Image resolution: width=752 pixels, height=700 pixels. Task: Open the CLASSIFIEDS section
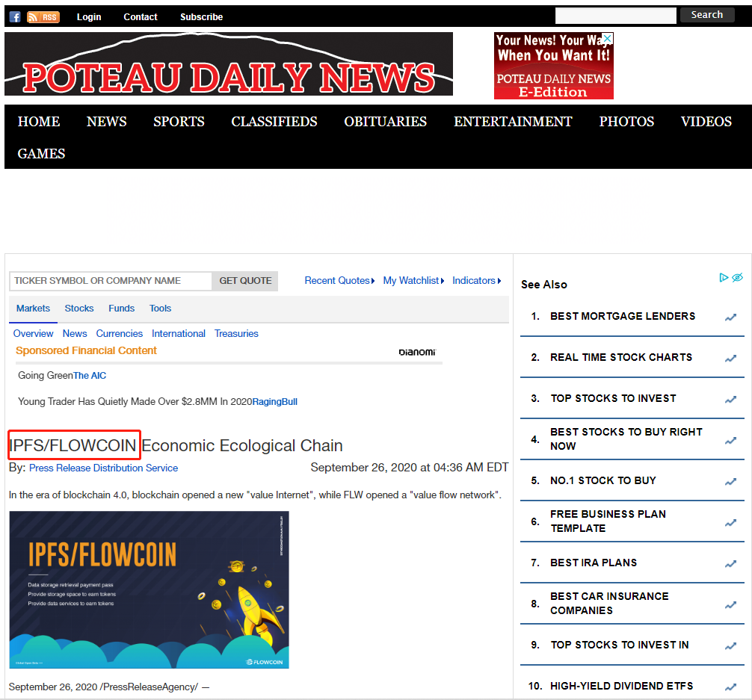(274, 122)
